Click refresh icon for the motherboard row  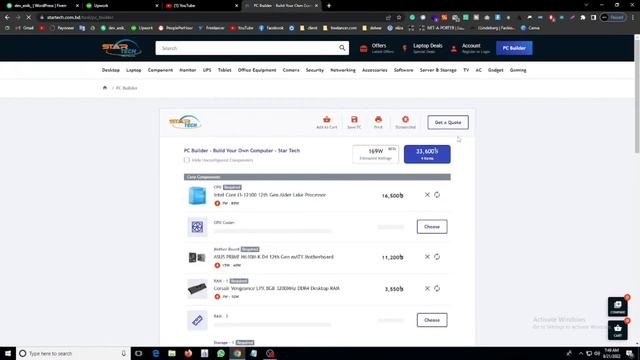[x=437, y=257]
